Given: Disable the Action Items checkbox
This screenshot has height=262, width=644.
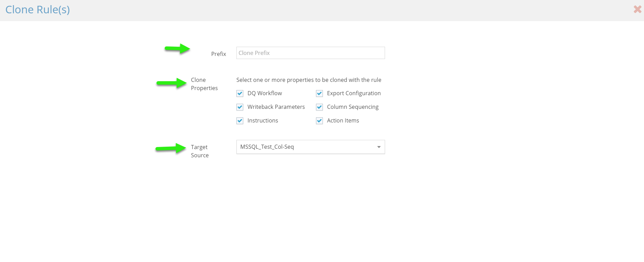Looking at the screenshot, I should (x=319, y=121).
